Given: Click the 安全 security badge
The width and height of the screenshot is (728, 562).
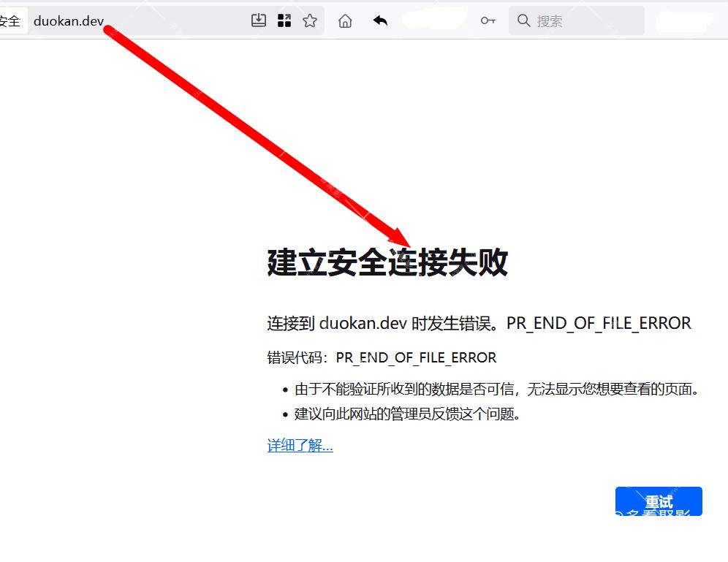Looking at the screenshot, I should [x=10, y=20].
